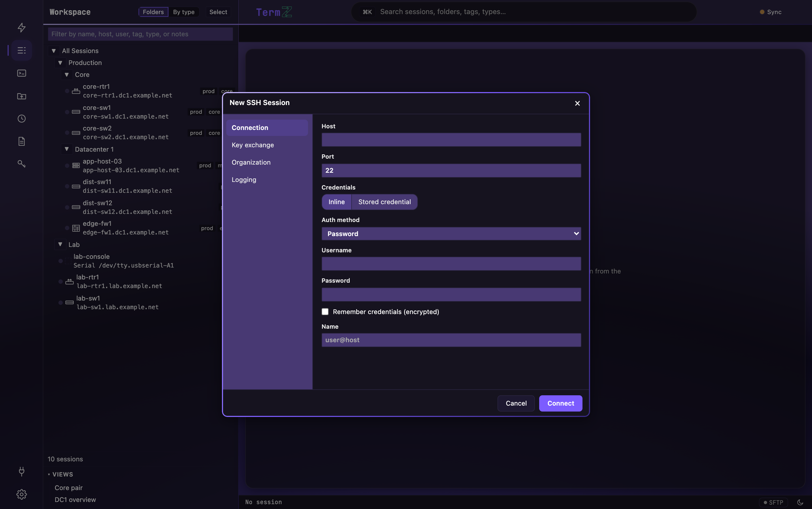812x509 pixels.
Task: Focus the Host input field
Action: coord(451,140)
